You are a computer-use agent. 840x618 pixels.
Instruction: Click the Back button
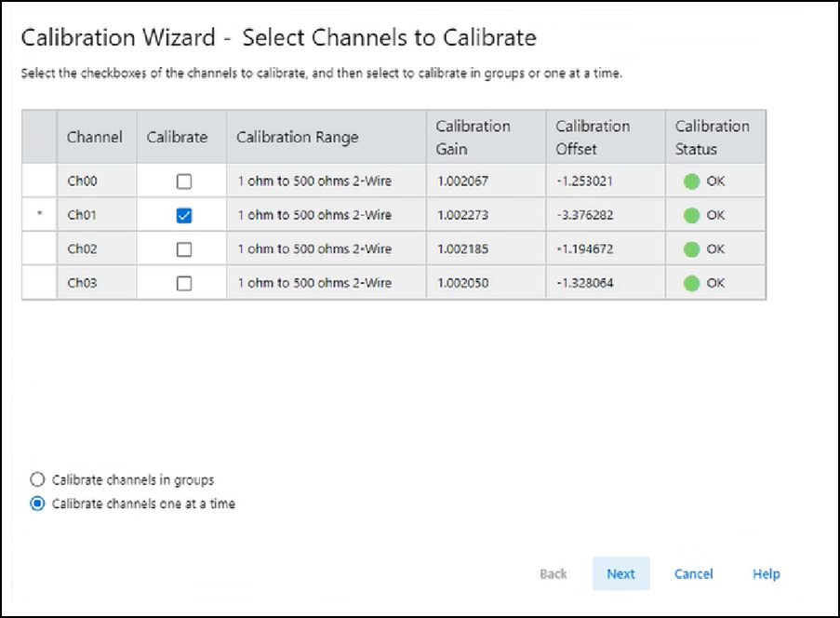(553, 574)
